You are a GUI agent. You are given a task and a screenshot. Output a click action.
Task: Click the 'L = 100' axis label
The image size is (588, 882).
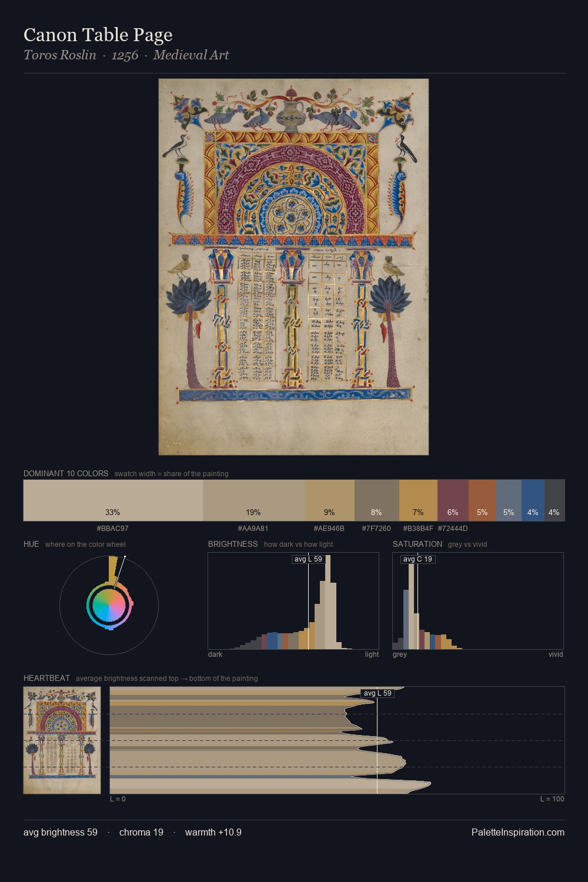[552, 799]
